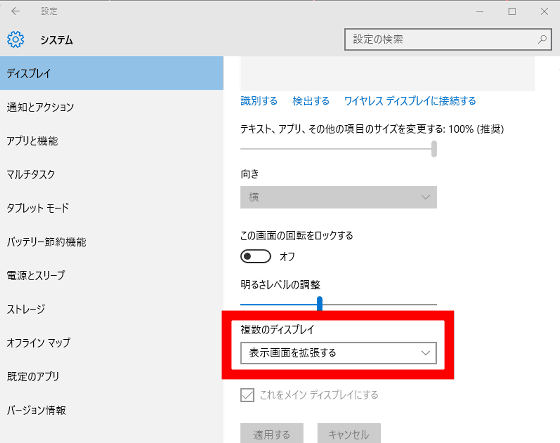The image size is (560, 443).
Task: Click the 適用する button
Action: tap(272, 434)
